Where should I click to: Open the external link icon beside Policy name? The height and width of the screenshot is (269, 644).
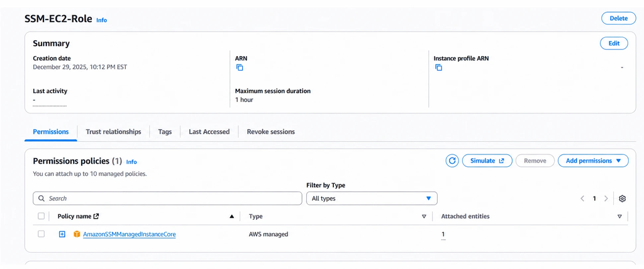[x=96, y=216]
